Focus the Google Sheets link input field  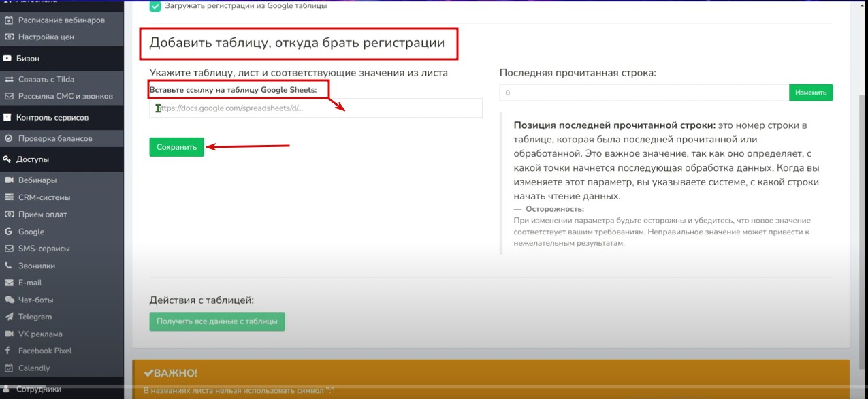316,108
